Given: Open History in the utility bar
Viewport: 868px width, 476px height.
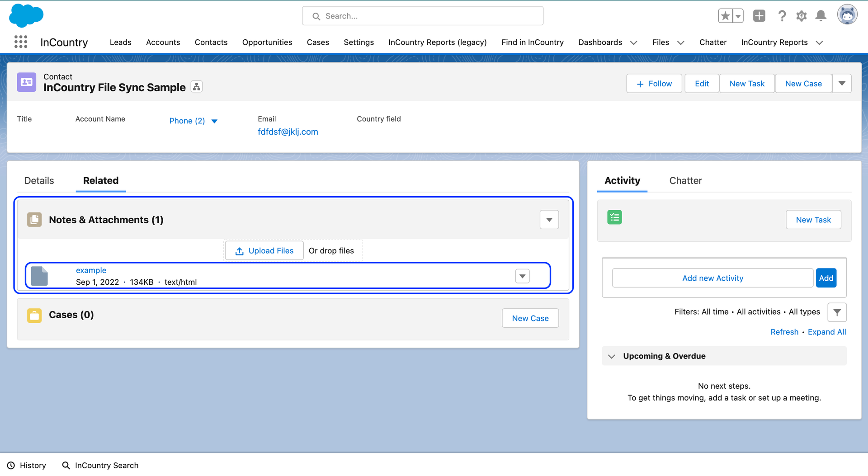Looking at the screenshot, I should [27, 465].
